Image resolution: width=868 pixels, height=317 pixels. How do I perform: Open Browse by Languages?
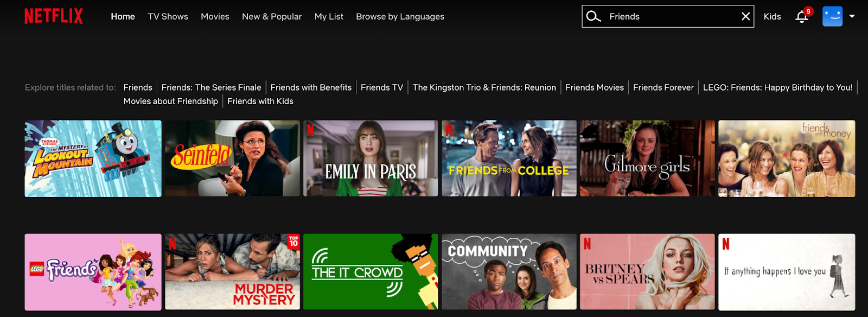tap(400, 16)
